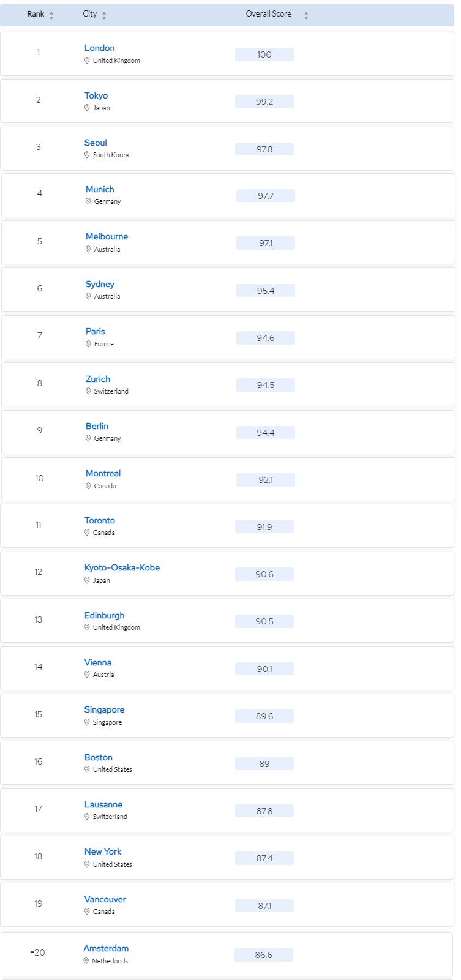
Task: Click location pin beside France
Action: (88, 344)
